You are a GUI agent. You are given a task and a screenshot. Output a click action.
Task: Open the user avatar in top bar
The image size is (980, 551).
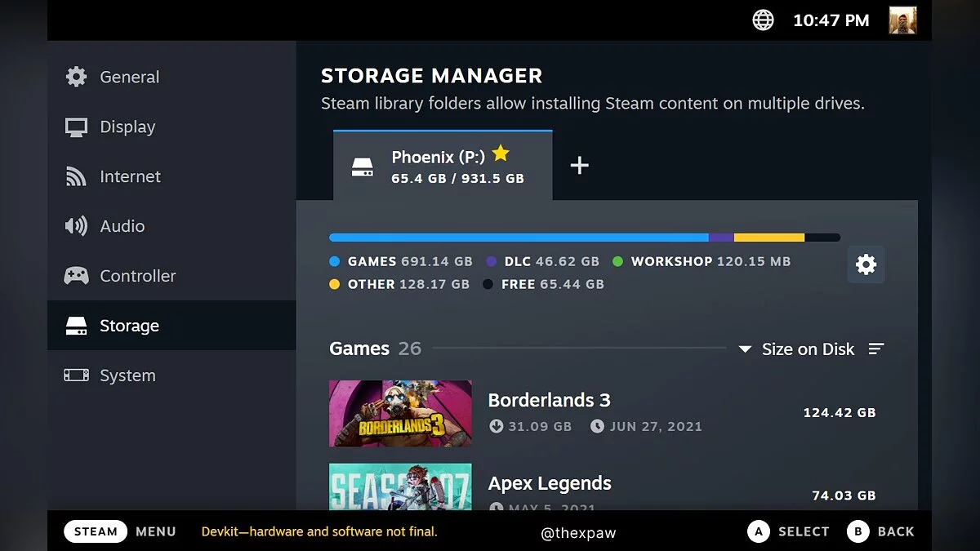902,20
